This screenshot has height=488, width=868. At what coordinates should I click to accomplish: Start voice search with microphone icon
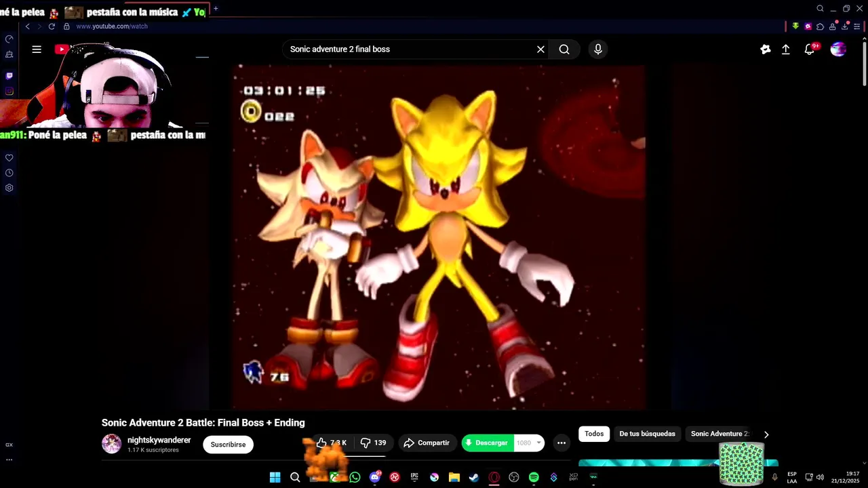598,49
